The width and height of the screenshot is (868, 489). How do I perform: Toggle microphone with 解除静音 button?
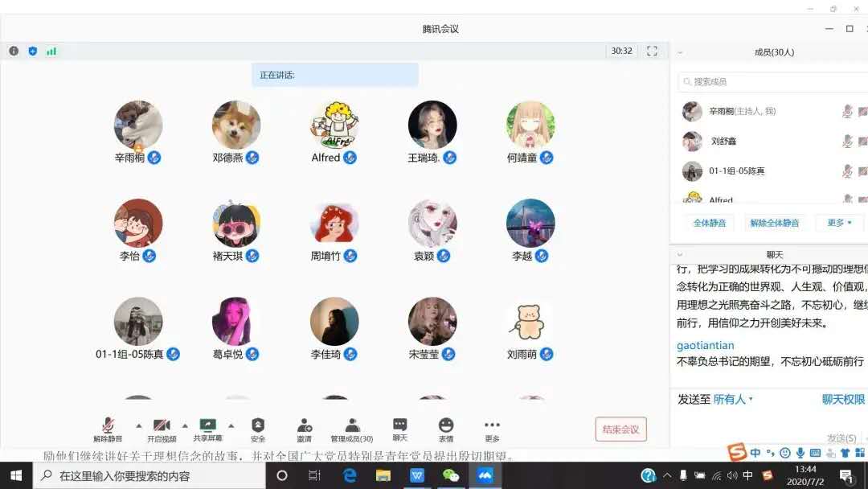pyautogui.click(x=108, y=429)
